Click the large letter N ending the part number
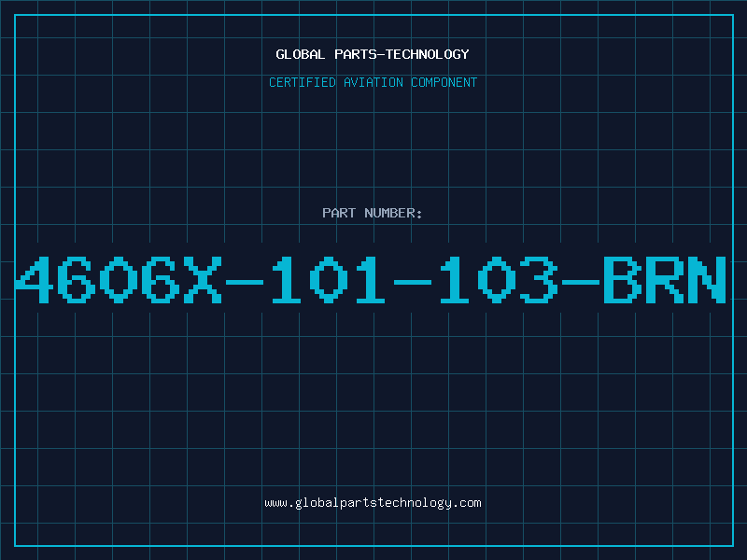The width and height of the screenshot is (747, 560). [x=707, y=279]
